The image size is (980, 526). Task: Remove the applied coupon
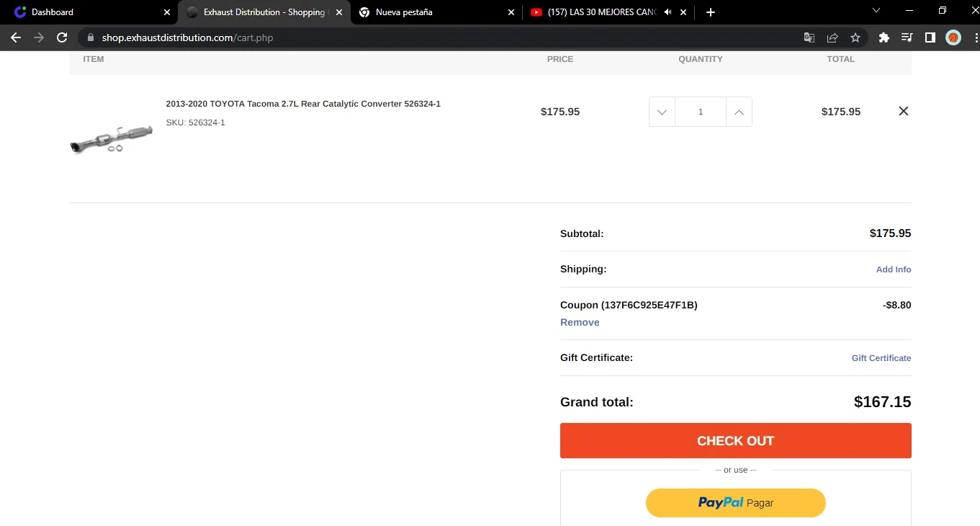[x=580, y=322]
